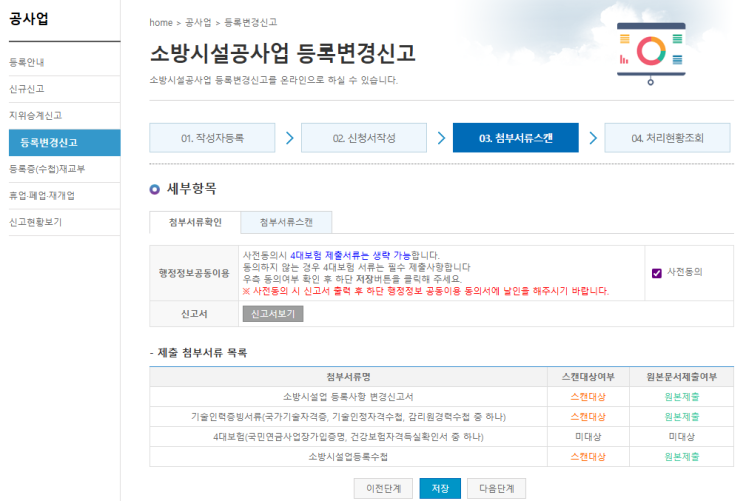The width and height of the screenshot is (743, 501).
Task: Click 원본제출 in the 기술인력증빙서류 row
Action: 681,417
